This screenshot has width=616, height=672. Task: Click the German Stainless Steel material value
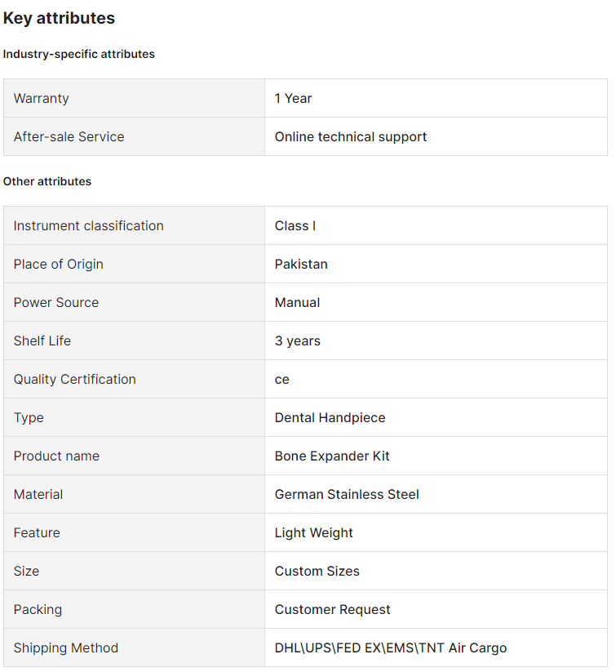pyautogui.click(x=347, y=494)
